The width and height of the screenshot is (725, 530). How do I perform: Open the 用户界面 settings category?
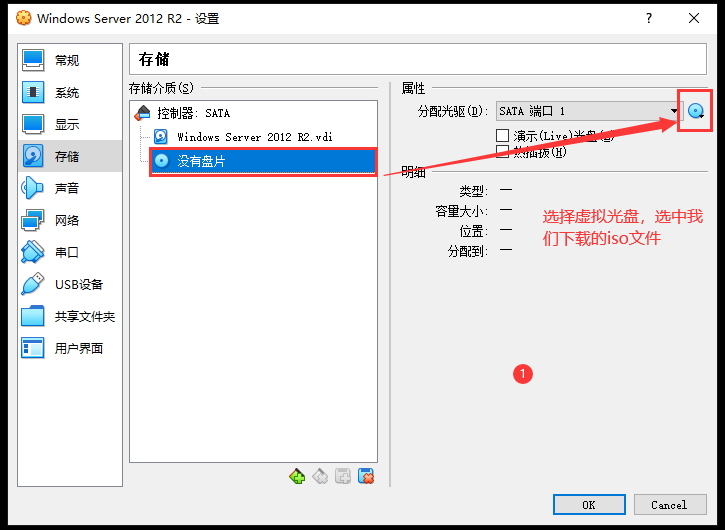coord(70,348)
